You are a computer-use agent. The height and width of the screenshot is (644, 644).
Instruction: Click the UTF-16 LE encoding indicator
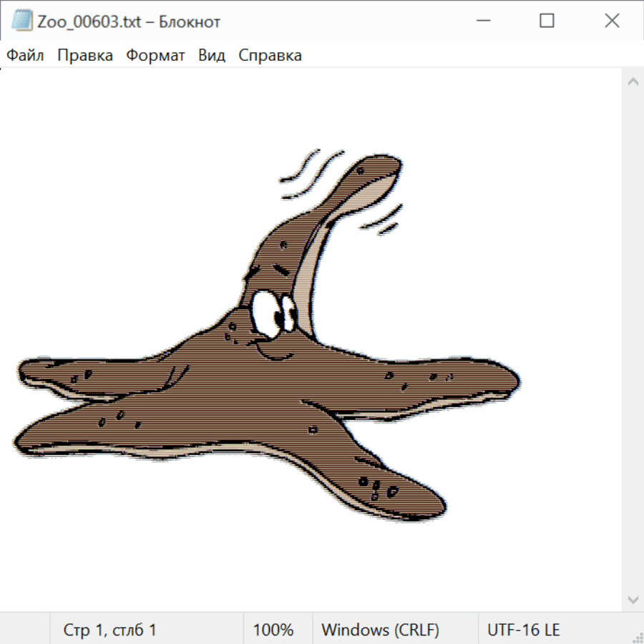[524, 630]
